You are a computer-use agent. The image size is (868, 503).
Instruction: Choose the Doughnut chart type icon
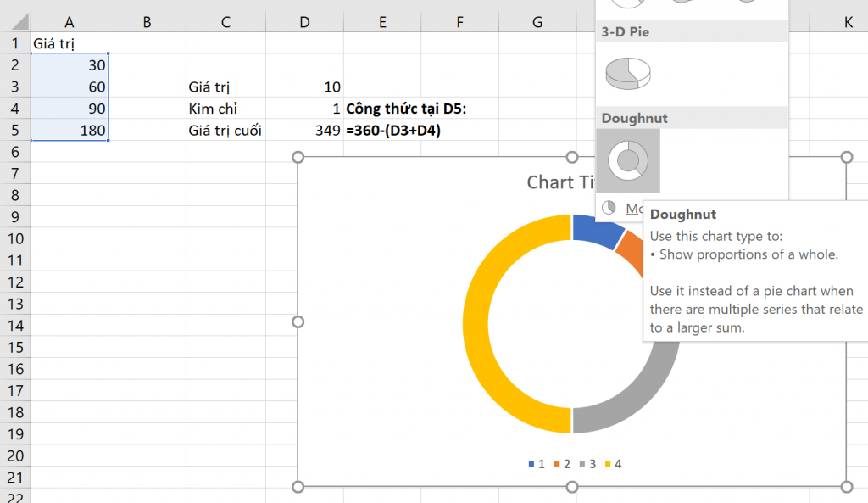pos(628,160)
